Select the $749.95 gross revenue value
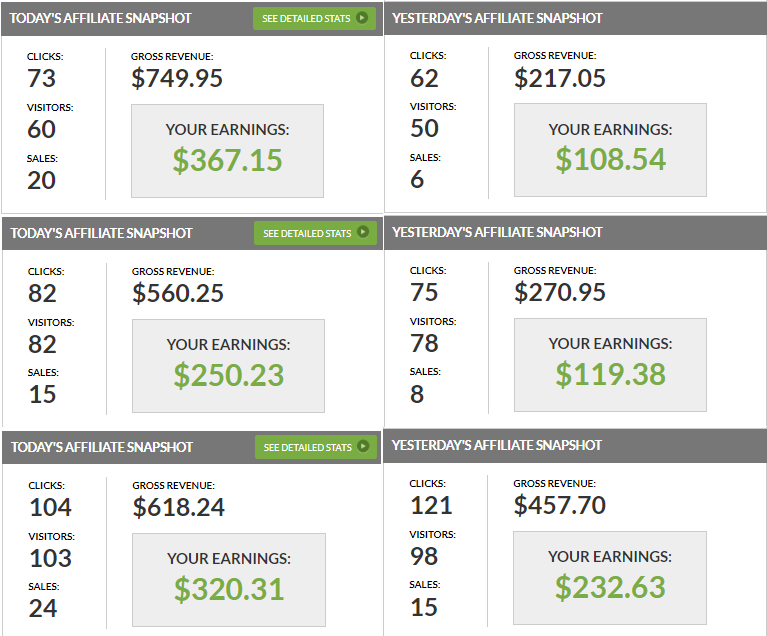Screen dimensions: 767x636 point(177,79)
